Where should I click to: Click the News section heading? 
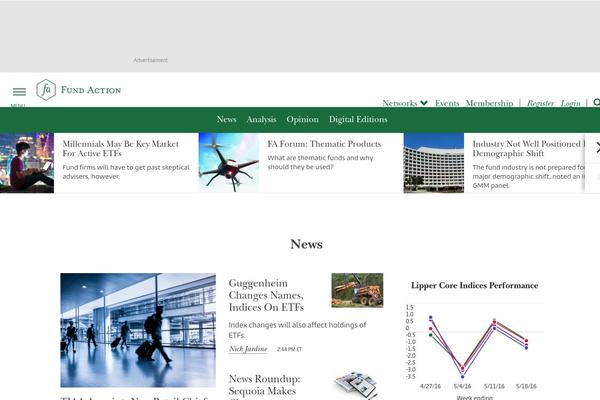[x=307, y=244]
